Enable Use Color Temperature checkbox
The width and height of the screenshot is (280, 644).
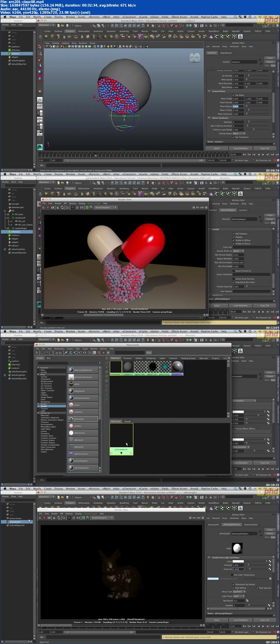[x=232, y=575]
